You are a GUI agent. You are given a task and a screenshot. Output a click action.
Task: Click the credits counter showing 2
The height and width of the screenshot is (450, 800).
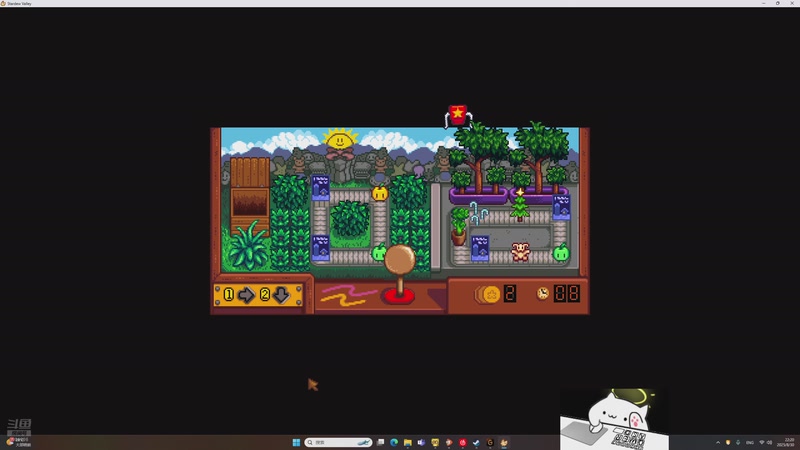pos(510,294)
